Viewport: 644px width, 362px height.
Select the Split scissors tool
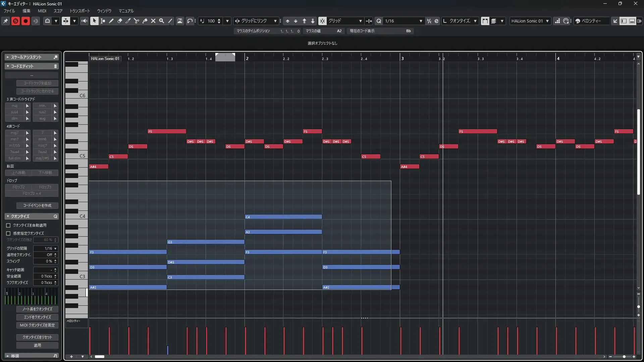click(137, 21)
